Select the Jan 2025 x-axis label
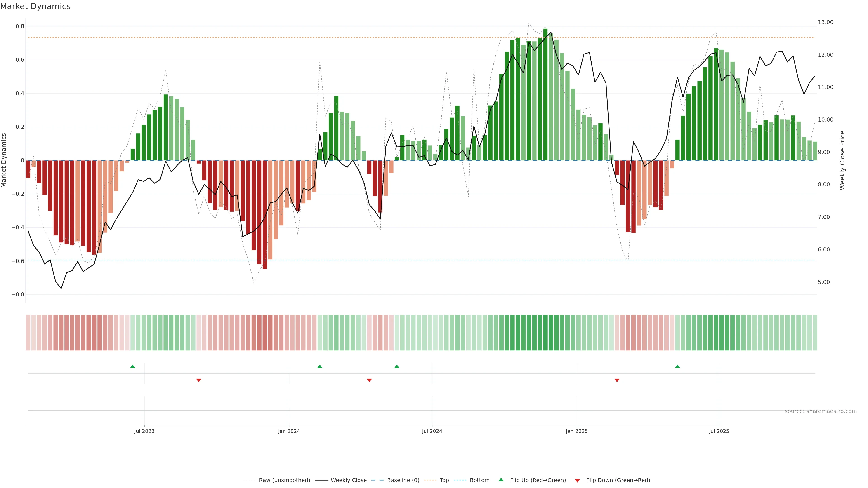 [577, 431]
